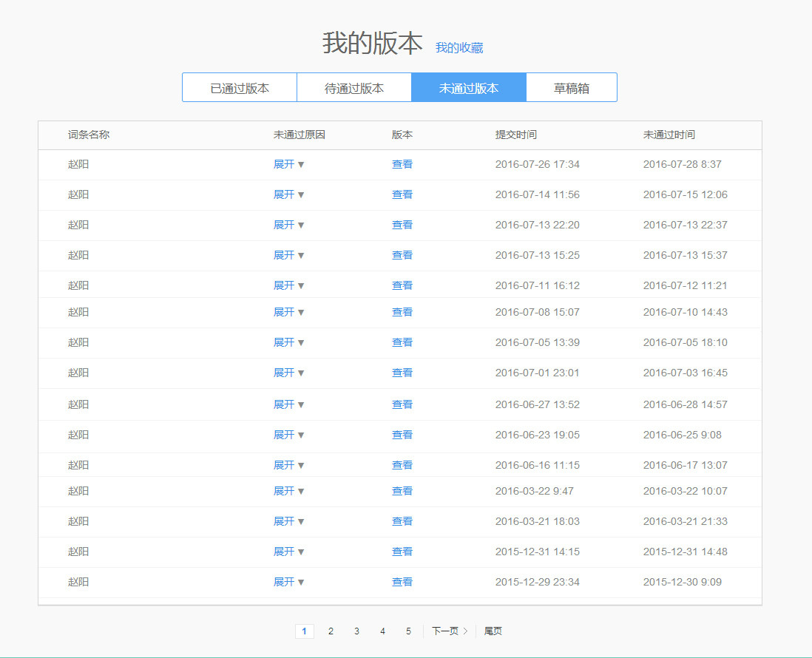Click 下一页 to go to next page
The width and height of the screenshot is (812, 658).
[x=448, y=631]
